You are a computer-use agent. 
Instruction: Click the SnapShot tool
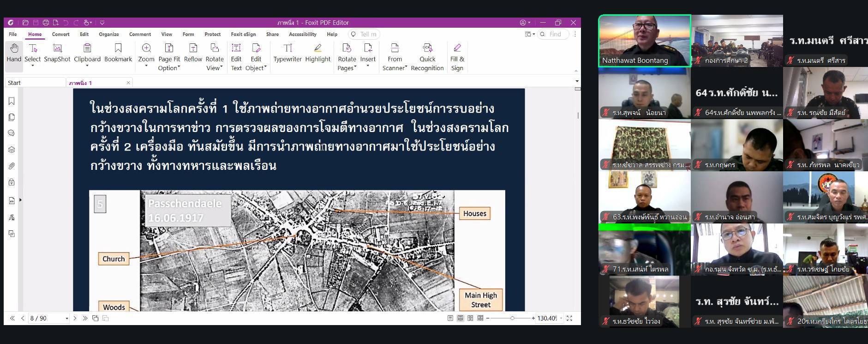57,53
